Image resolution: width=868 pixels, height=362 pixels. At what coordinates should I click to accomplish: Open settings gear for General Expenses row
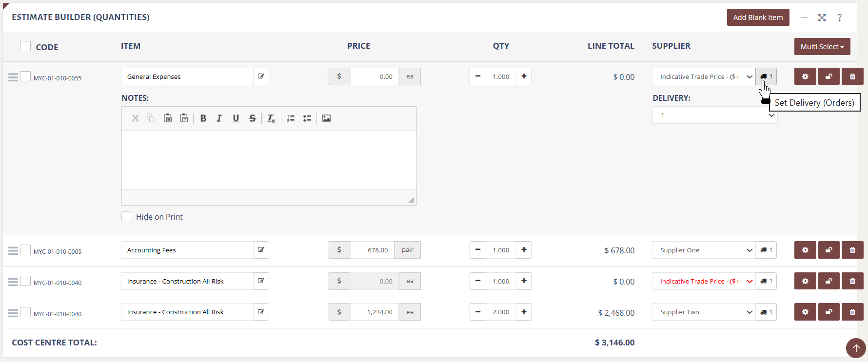[x=805, y=76]
